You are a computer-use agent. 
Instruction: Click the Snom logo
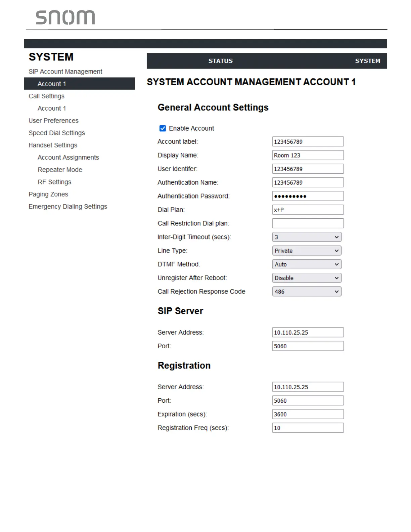65,17
